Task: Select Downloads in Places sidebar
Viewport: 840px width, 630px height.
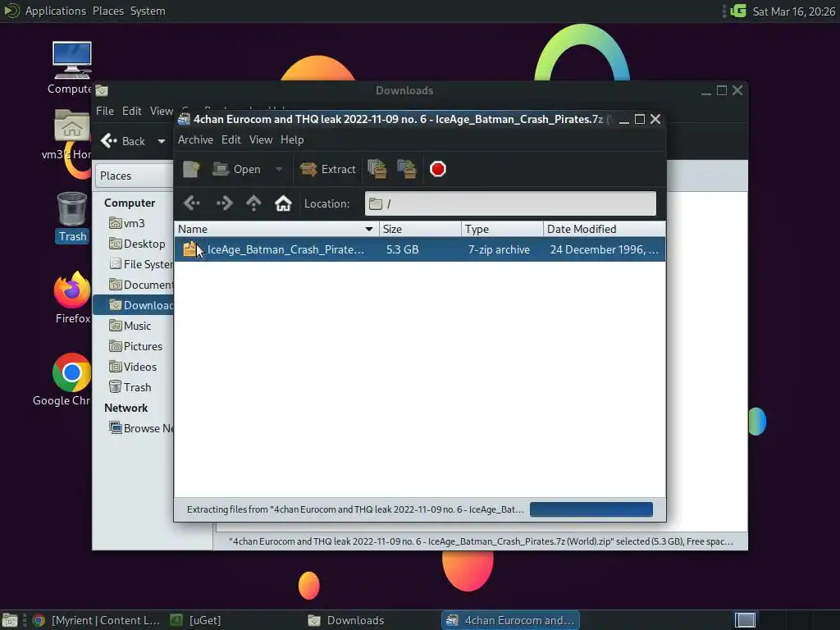Action: coord(133,305)
